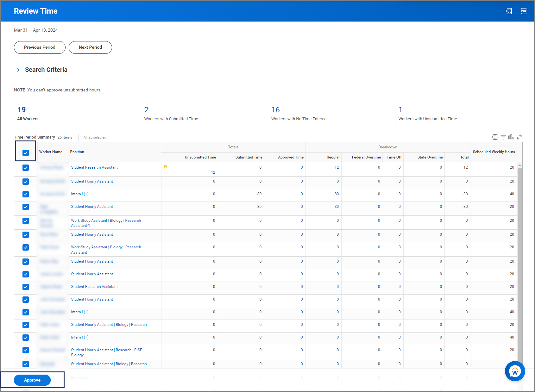Click the Approve button
535x392 pixels.
(32, 380)
